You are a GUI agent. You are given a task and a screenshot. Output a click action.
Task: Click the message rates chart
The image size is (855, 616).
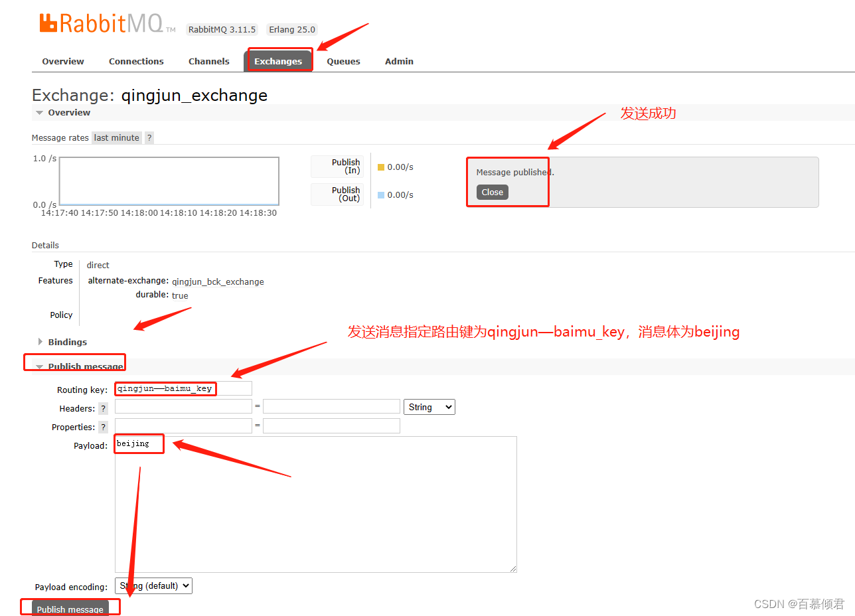pyautogui.click(x=169, y=181)
